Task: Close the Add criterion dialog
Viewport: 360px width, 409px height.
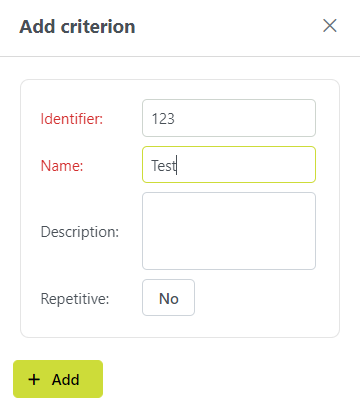Action: click(x=330, y=26)
